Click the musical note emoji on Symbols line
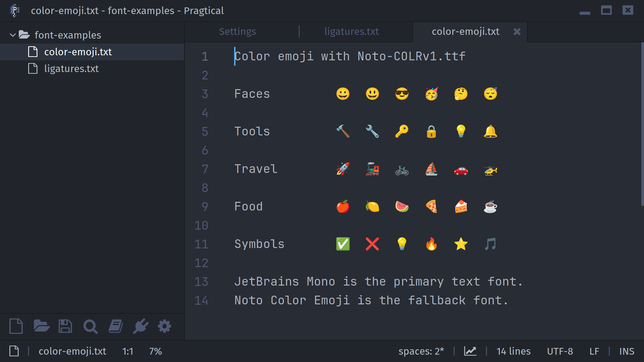This screenshot has width=644, height=362. coord(490,244)
